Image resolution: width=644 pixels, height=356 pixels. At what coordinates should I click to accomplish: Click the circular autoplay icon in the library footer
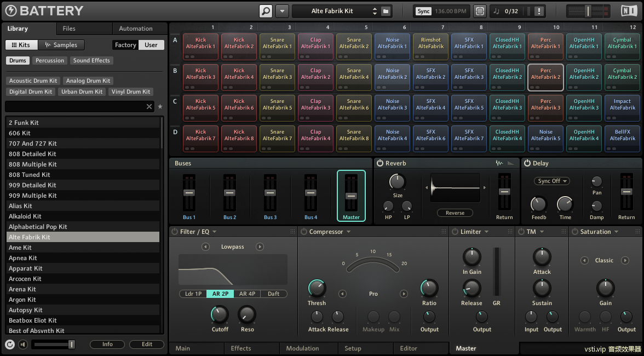10,344
